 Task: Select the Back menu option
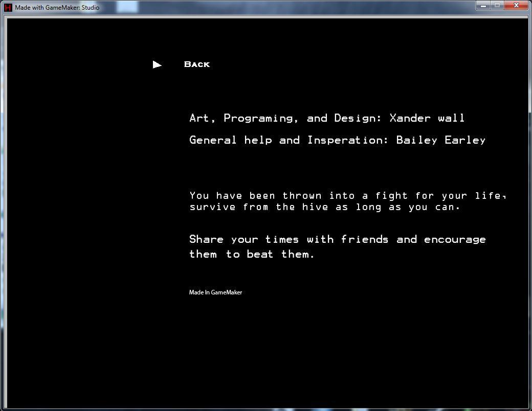click(x=196, y=64)
